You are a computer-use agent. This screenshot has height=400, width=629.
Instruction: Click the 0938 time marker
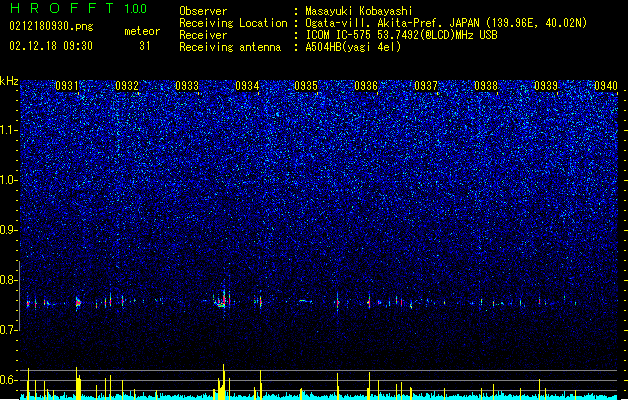pos(486,86)
